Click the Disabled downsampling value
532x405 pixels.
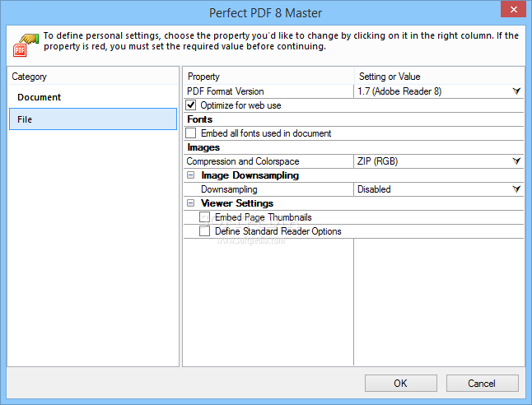tap(374, 189)
